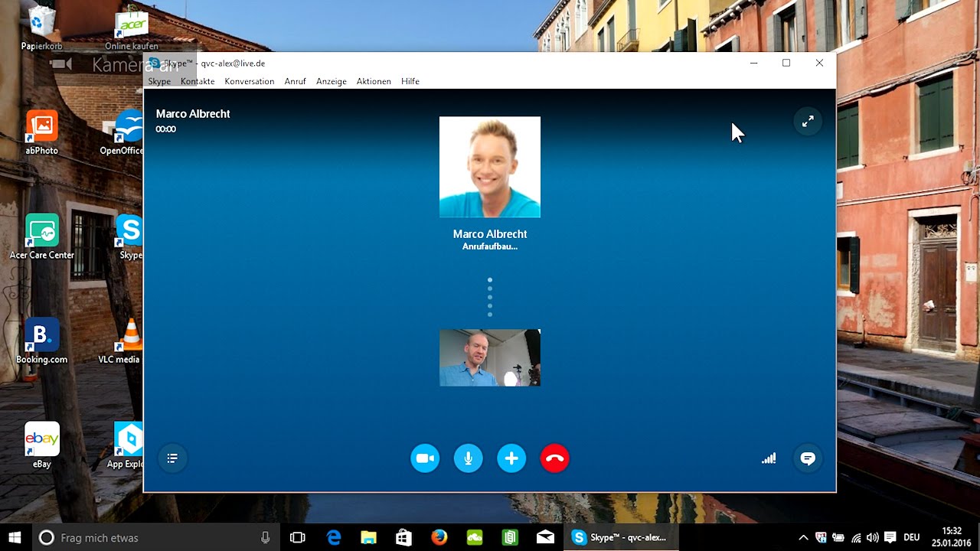Open the Aktionen menu

click(374, 81)
